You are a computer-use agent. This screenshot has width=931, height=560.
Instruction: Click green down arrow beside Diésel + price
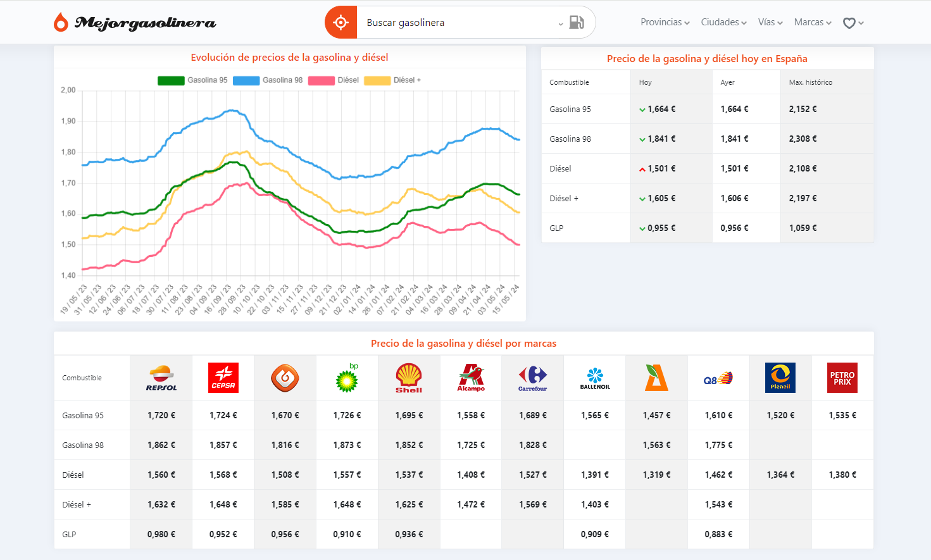(x=642, y=199)
